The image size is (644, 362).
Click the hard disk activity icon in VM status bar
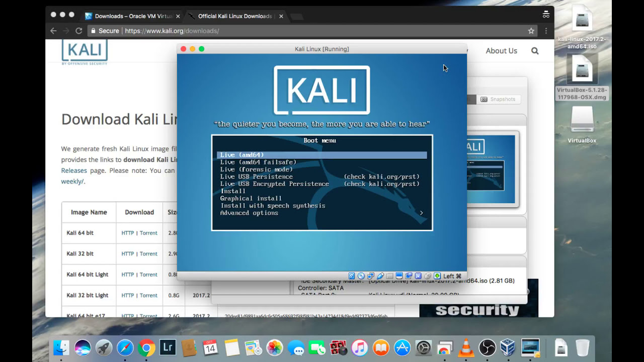click(x=352, y=276)
